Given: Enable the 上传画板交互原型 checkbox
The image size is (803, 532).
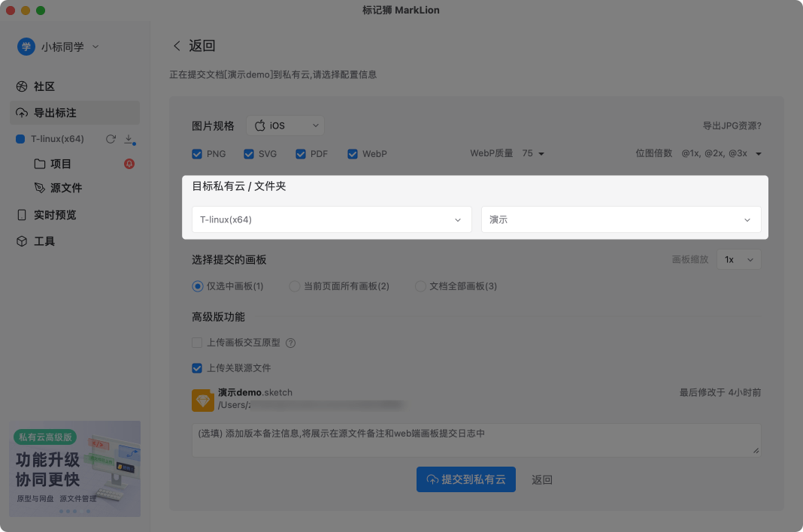Looking at the screenshot, I should [197, 343].
